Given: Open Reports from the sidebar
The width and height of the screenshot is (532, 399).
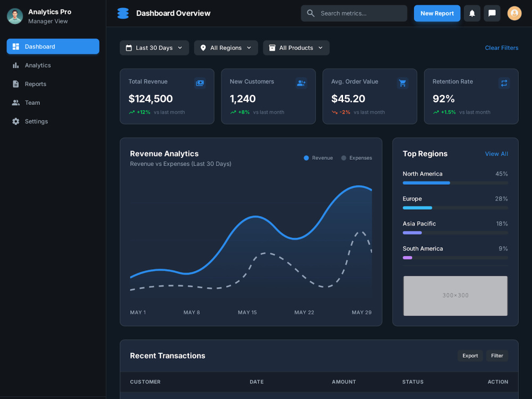Looking at the screenshot, I should (53, 84).
